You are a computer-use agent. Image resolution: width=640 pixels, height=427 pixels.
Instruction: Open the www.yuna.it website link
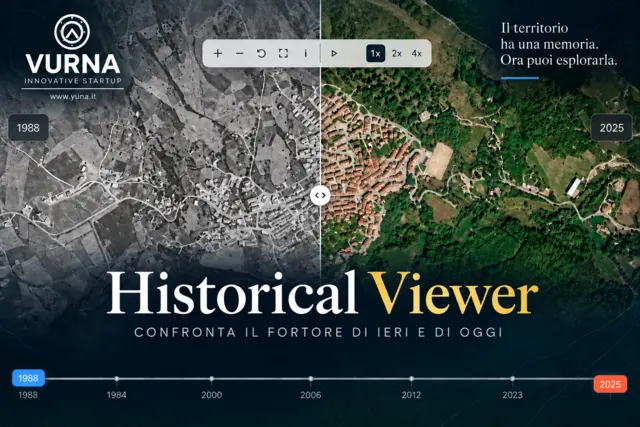pyautogui.click(x=73, y=97)
